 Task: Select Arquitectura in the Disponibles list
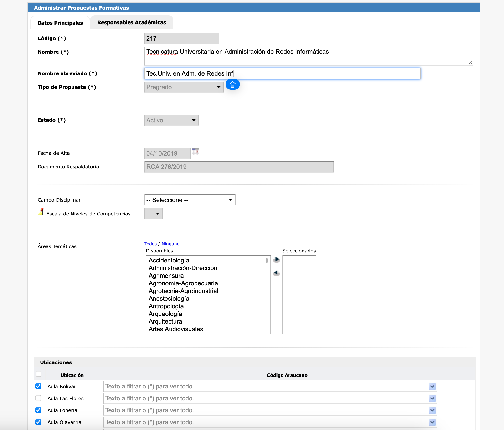point(165,321)
